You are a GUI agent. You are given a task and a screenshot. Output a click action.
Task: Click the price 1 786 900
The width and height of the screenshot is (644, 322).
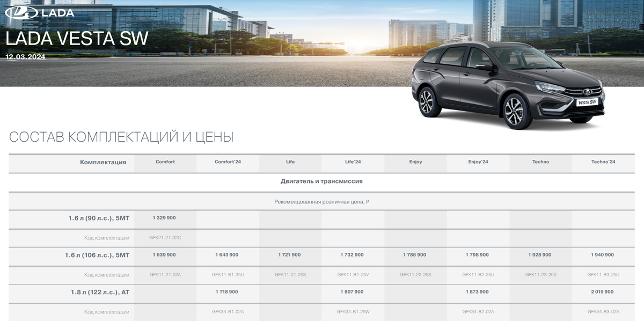415,255
